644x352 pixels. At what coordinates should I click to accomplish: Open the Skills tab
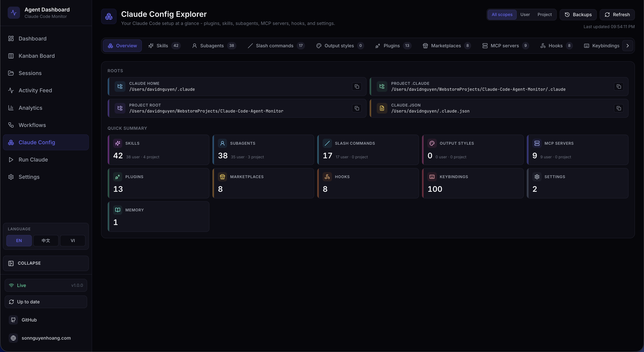164,46
